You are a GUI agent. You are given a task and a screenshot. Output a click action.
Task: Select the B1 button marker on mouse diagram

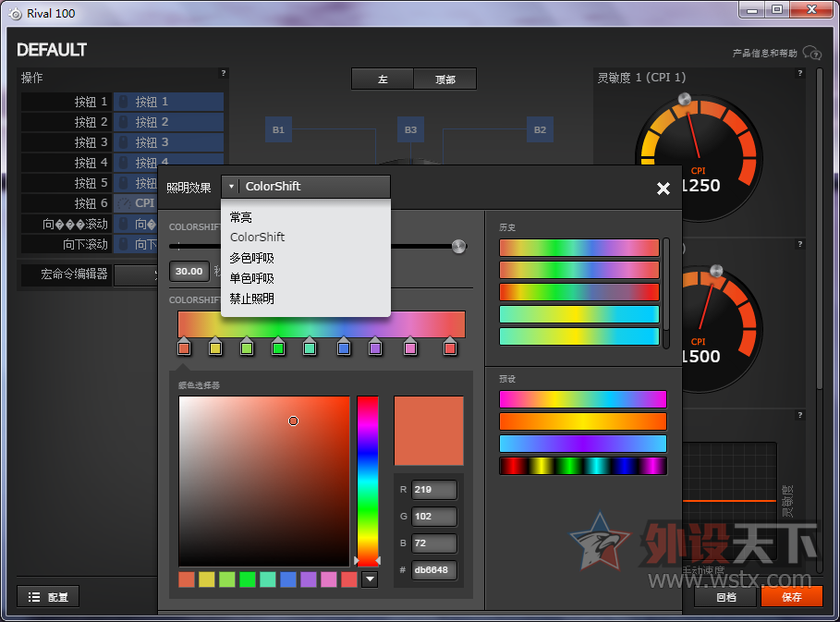[x=278, y=130]
